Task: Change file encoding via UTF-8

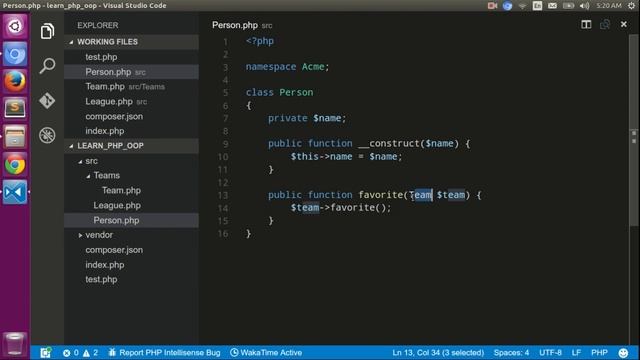Action: tap(550, 353)
